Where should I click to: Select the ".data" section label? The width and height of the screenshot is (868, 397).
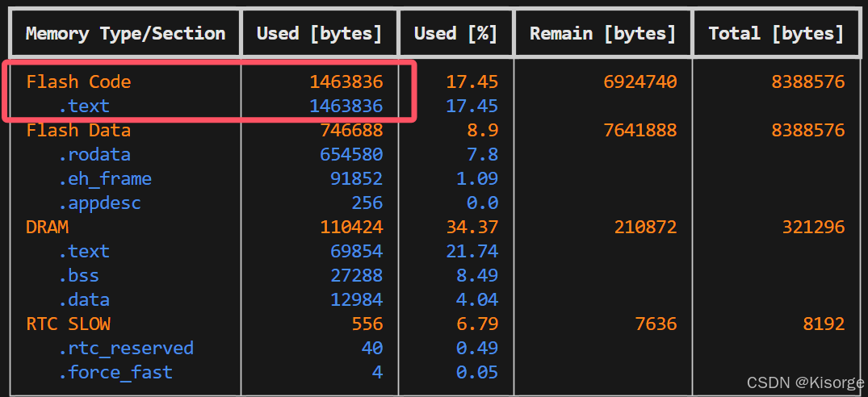[84, 299]
